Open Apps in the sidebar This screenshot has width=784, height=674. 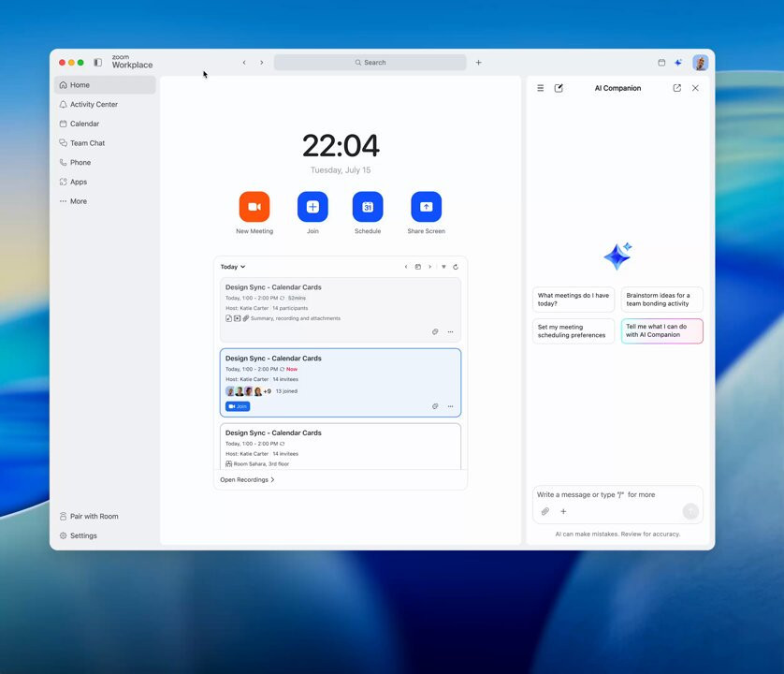click(105, 182)
